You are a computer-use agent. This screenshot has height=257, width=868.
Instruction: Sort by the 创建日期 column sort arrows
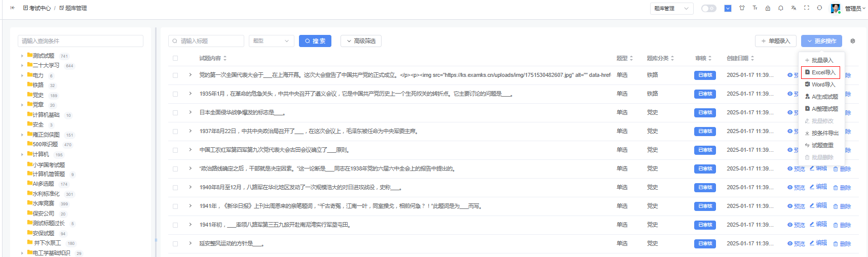coord(752,58)
